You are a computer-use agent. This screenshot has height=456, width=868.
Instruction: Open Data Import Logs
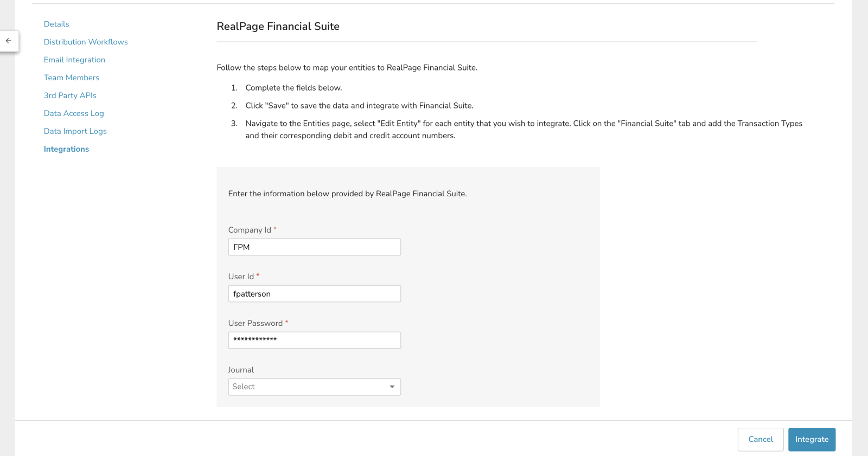75,131
